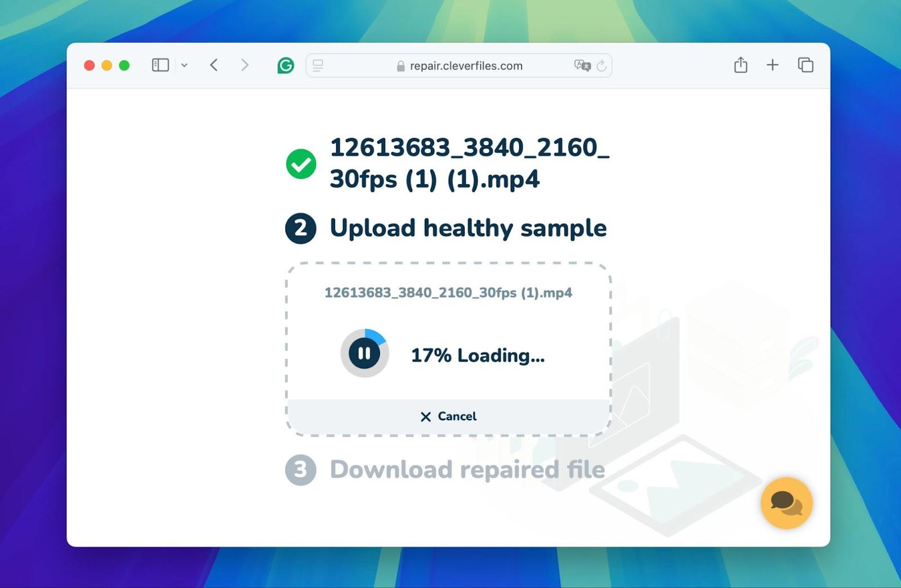The width and height of the screenshot is (901, 588).
Task: Reload the page using the refresh icon
Action: point(602,65)
